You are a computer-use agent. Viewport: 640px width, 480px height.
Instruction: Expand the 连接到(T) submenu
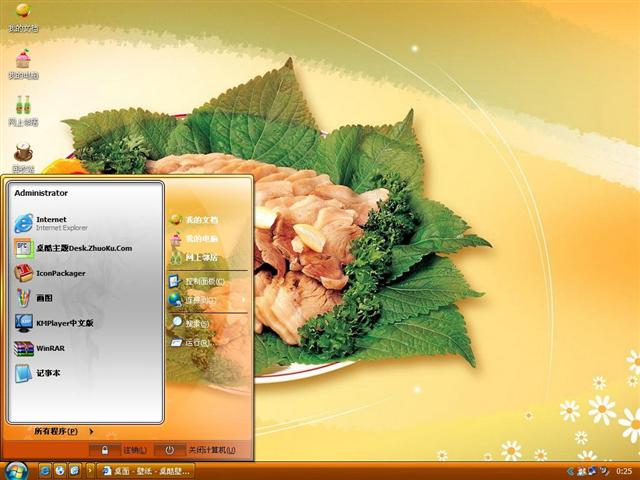201,299
